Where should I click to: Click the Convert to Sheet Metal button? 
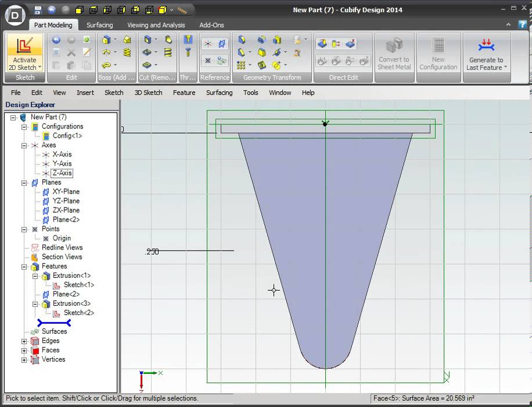(x=394, y=54)
